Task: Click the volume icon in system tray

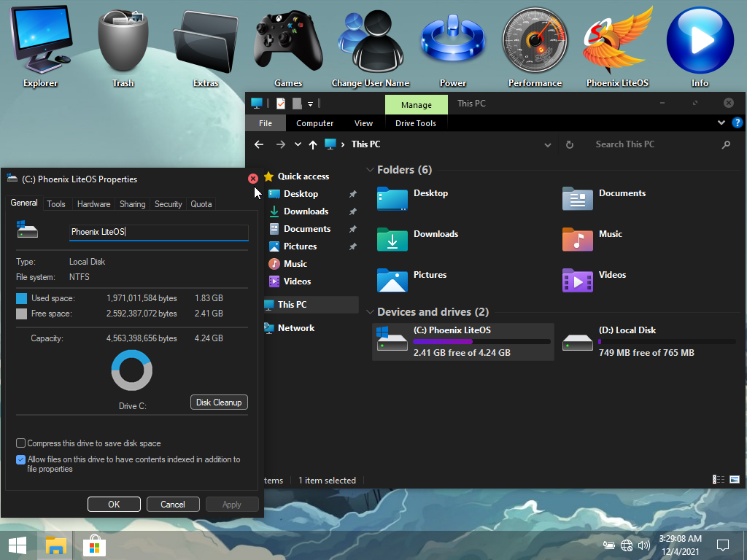Action: coord(643,545)
